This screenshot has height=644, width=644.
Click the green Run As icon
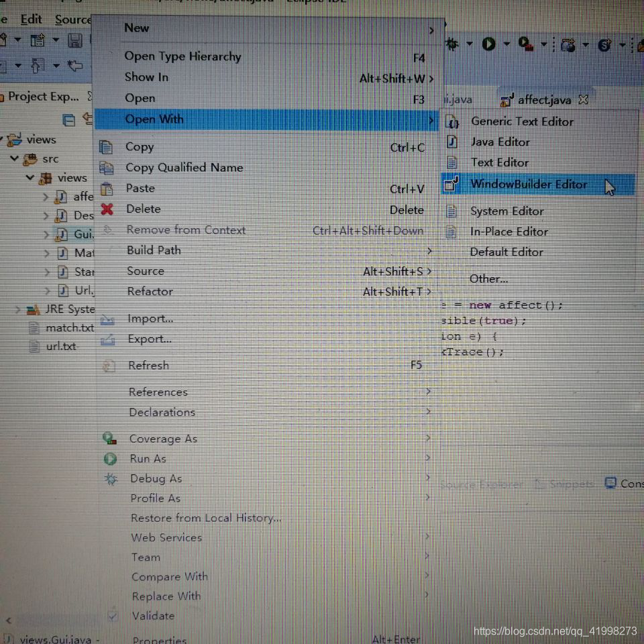tap(110, 458)
